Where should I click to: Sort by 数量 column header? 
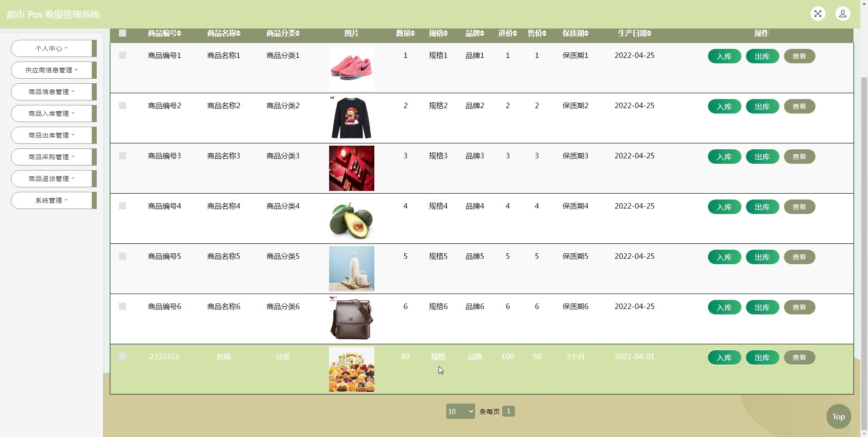click(406, 33)
